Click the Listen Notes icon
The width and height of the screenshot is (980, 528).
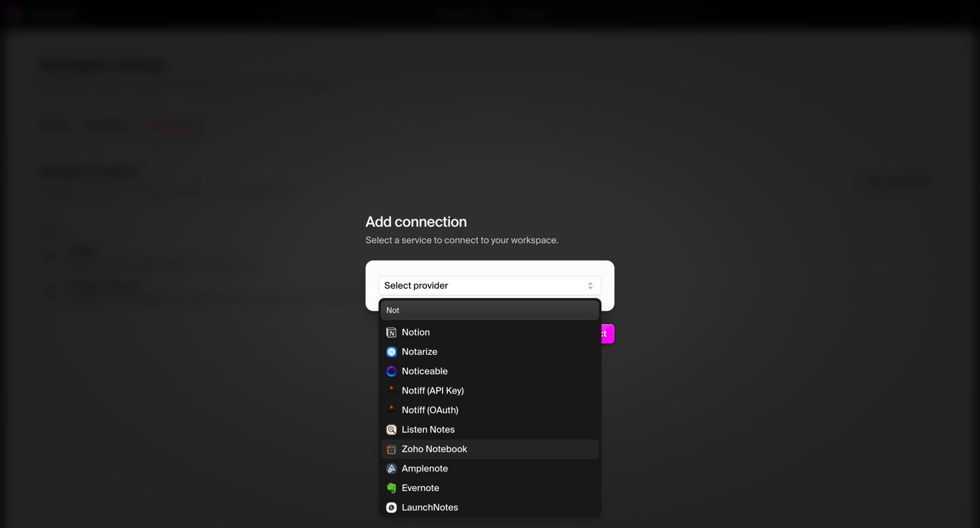pos(391,430)
